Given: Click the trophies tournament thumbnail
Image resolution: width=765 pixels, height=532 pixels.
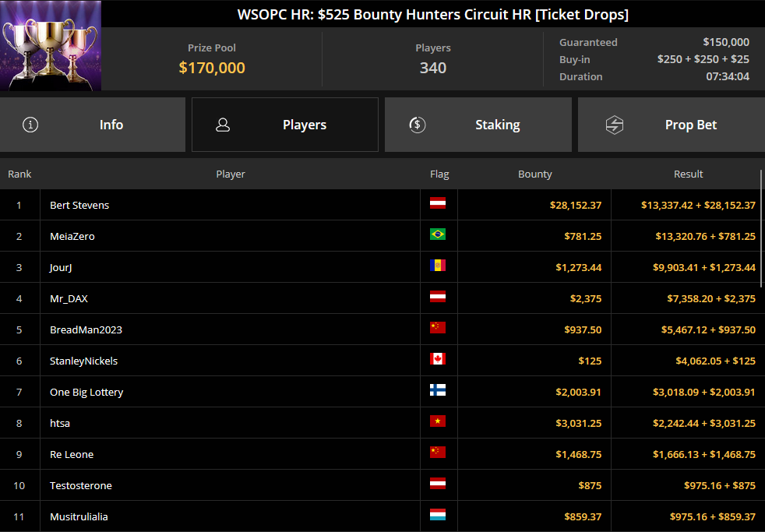Looking at the screenshot, I should pos(51,45).
